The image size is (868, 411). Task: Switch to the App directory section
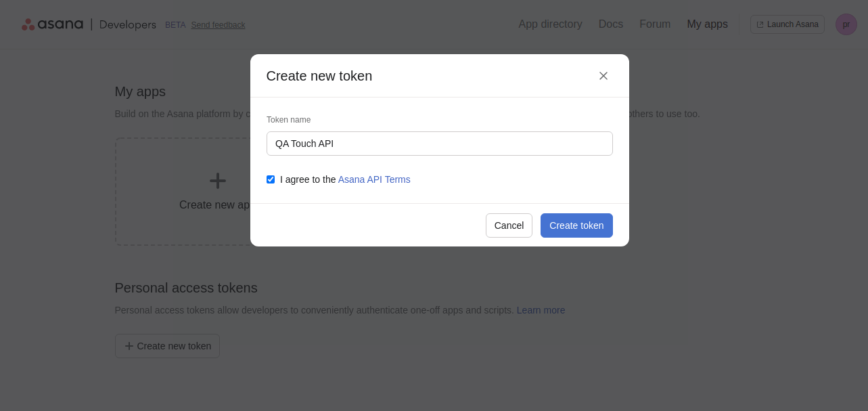coord(550,24)
